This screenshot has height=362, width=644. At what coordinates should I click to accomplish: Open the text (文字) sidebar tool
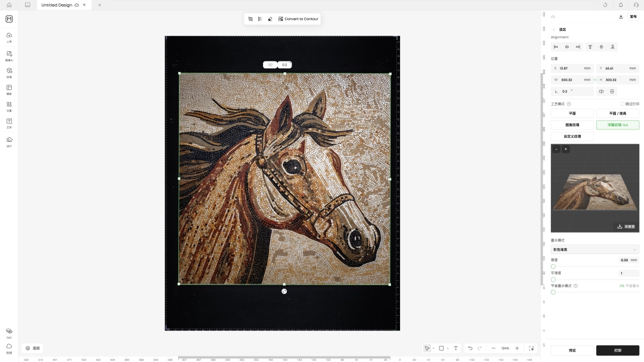pyautogui.click(x=9, y=123)
